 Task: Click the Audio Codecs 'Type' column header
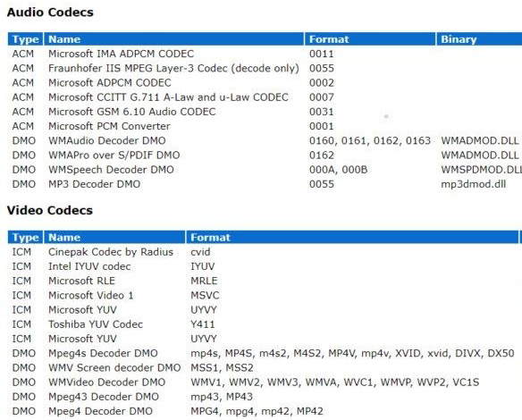point(25,39)
